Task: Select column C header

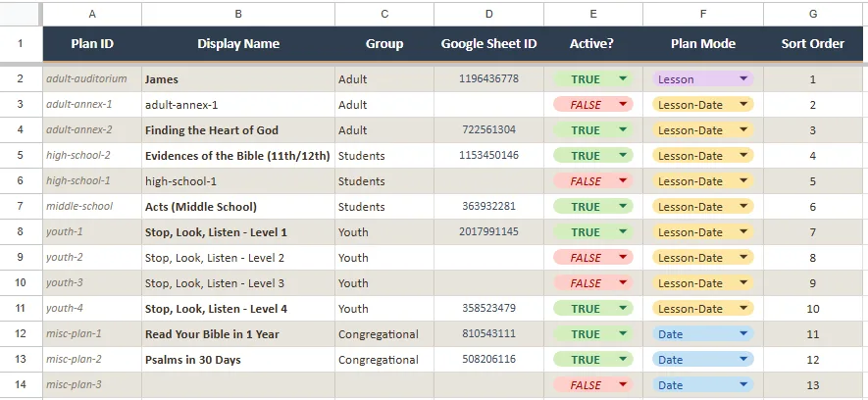Action: point(384,14)
